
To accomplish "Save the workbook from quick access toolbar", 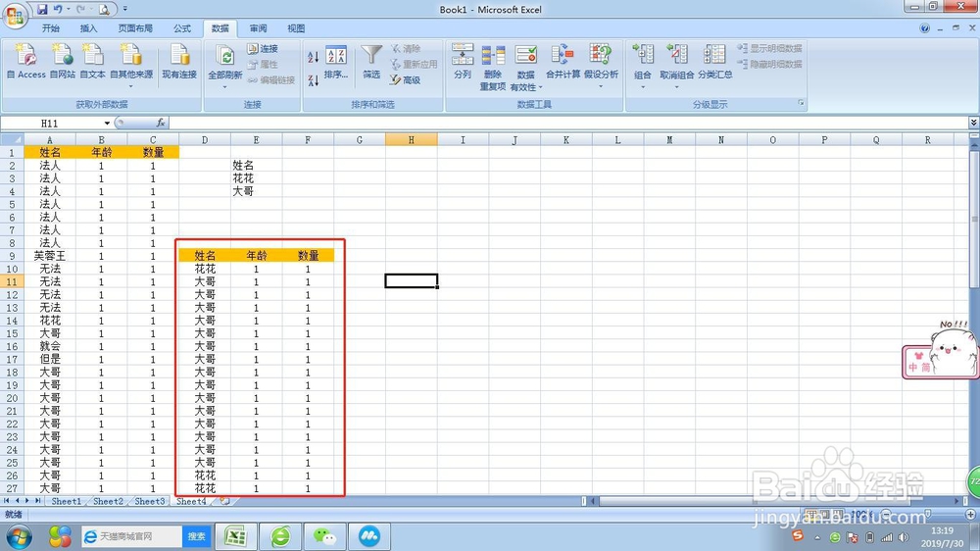I will [x=42, y=9].
